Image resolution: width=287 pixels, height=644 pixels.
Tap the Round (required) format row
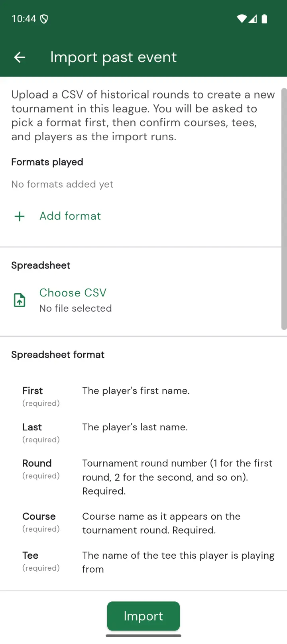[143, 477]
